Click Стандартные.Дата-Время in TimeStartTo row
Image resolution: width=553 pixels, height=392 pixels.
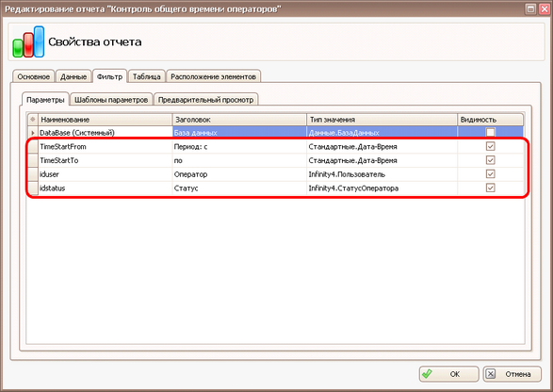[x=382, y=160]
